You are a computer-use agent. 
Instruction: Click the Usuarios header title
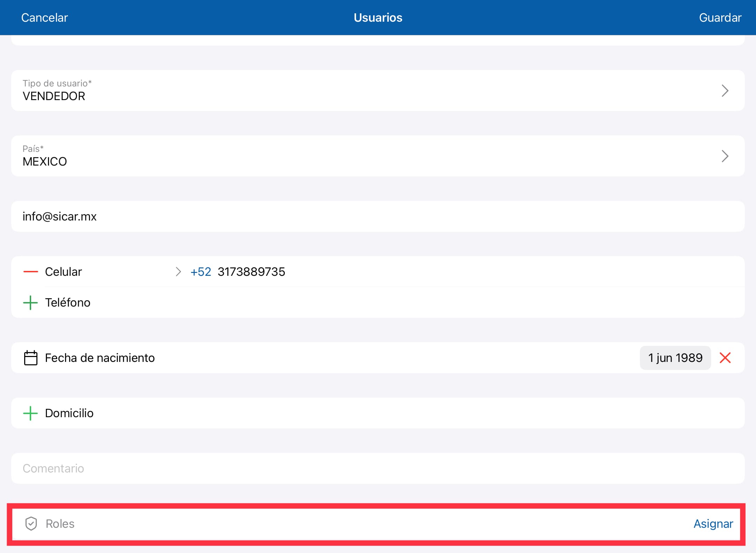[x=378, y=17]
